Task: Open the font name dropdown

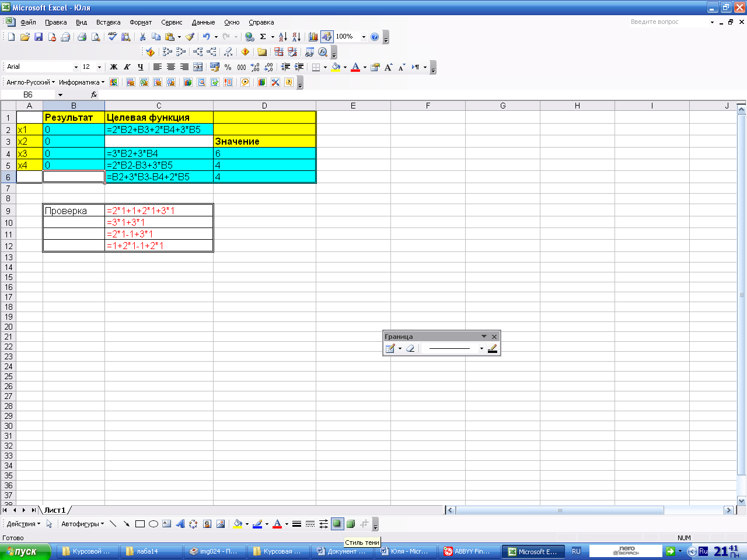Action: click(x=76, y=67)
